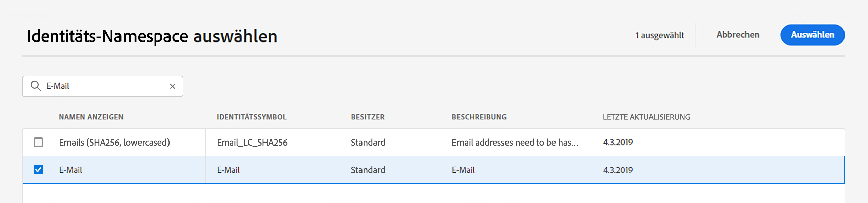Click the E-Mail row's Standard owner cell
This screenshot has width=868, height=203.
368,170
